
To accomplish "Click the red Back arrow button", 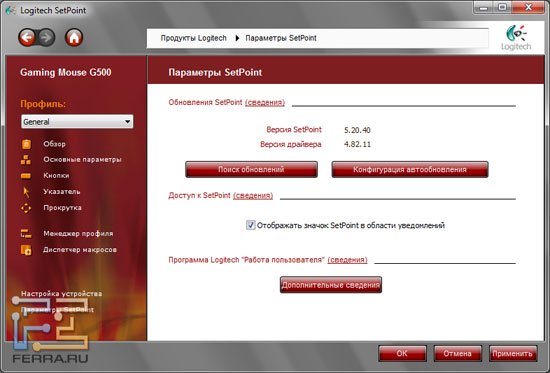I will 27,37.
